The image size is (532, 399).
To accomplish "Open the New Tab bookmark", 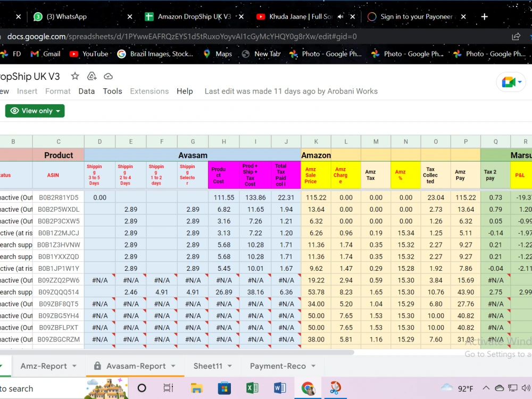I will pos(261,54).
